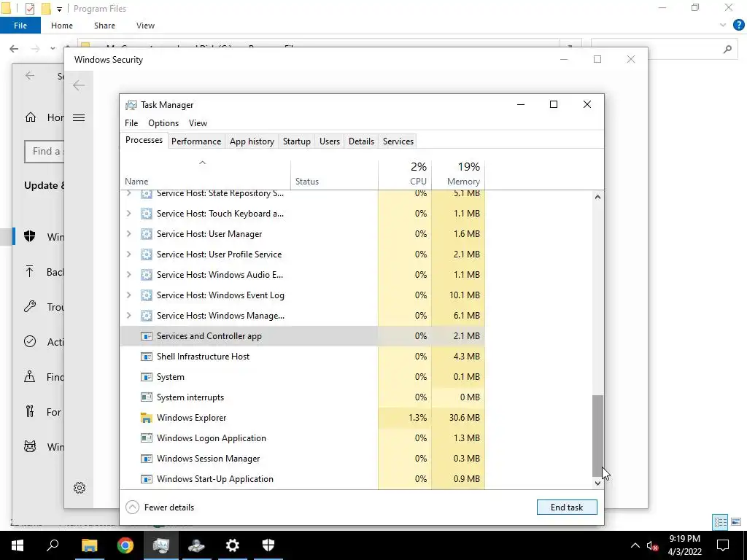Screen dimensions: 747x560
Task: Click the Find a setting search box
Action: tap(44, 152)
